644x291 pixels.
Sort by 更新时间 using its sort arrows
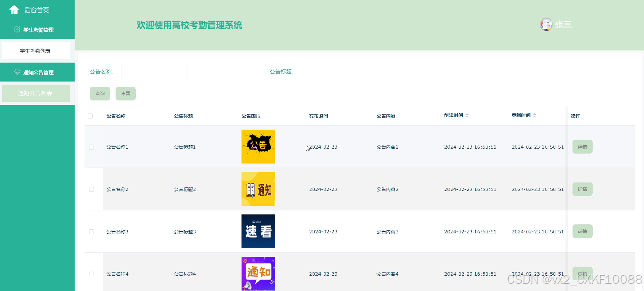534,115
